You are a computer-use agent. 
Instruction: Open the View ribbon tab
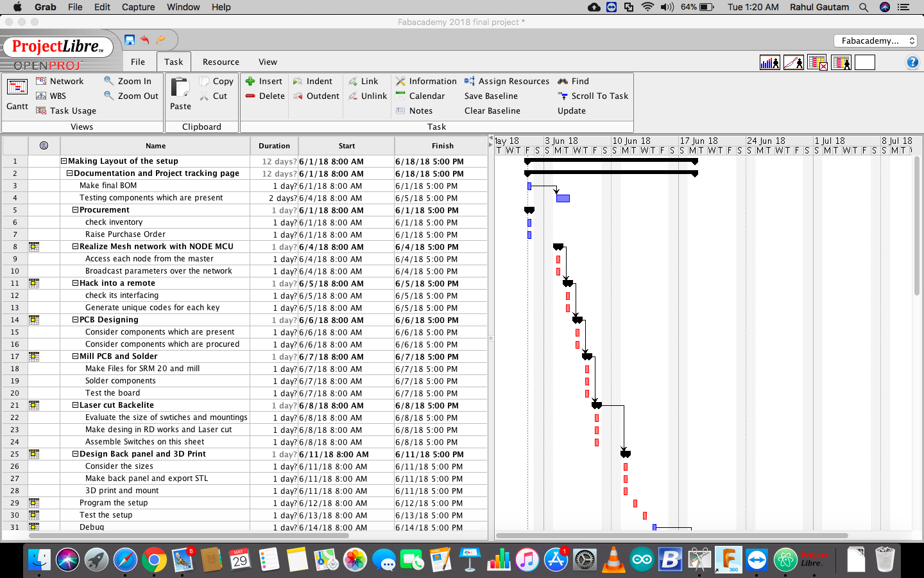[268, 62]
